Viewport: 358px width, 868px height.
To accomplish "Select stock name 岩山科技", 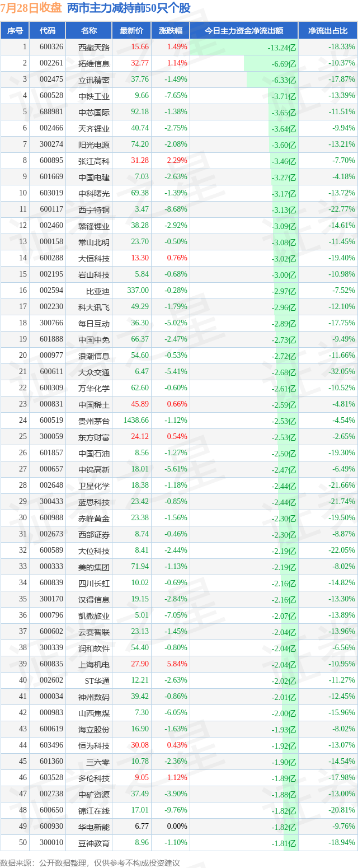I will [x=94, y=274].
